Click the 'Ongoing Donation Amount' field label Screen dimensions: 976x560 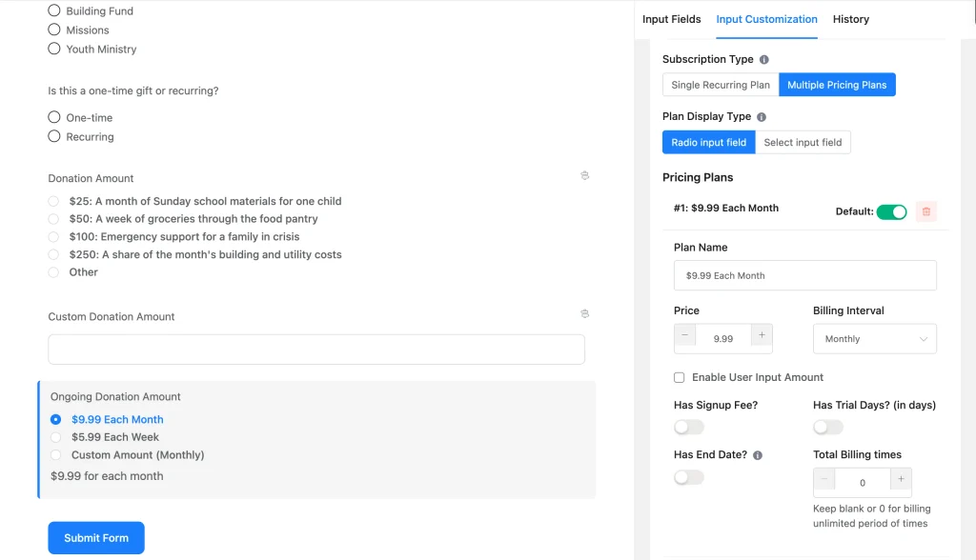115,397
